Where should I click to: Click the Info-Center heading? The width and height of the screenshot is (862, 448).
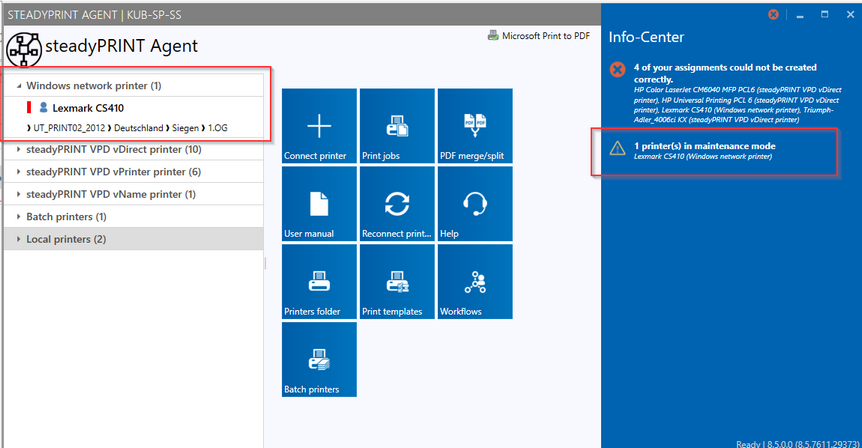pyautogui.click(x=646, y=37)
